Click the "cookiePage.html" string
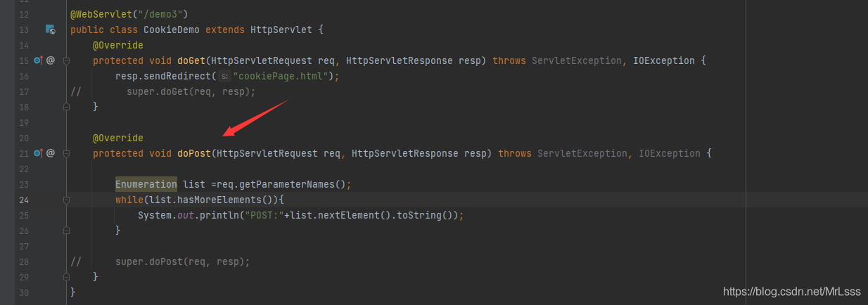Image resolution: width=868 pixels, height=305 pixels. 281,76
